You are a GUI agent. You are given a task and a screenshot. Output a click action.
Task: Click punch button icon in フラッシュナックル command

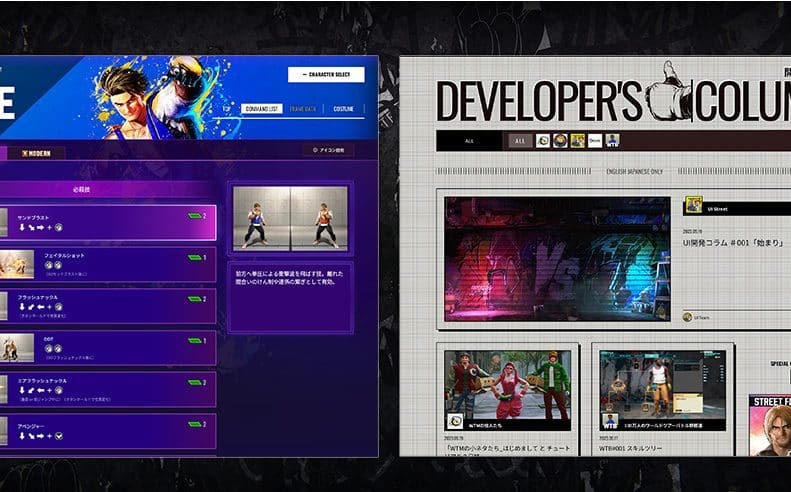click(x=59, y=307)
